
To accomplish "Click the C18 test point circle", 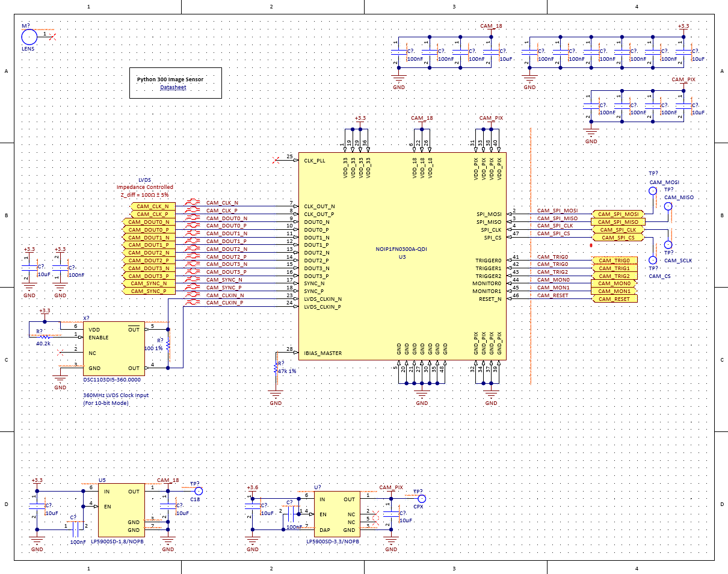I will 199,490.
